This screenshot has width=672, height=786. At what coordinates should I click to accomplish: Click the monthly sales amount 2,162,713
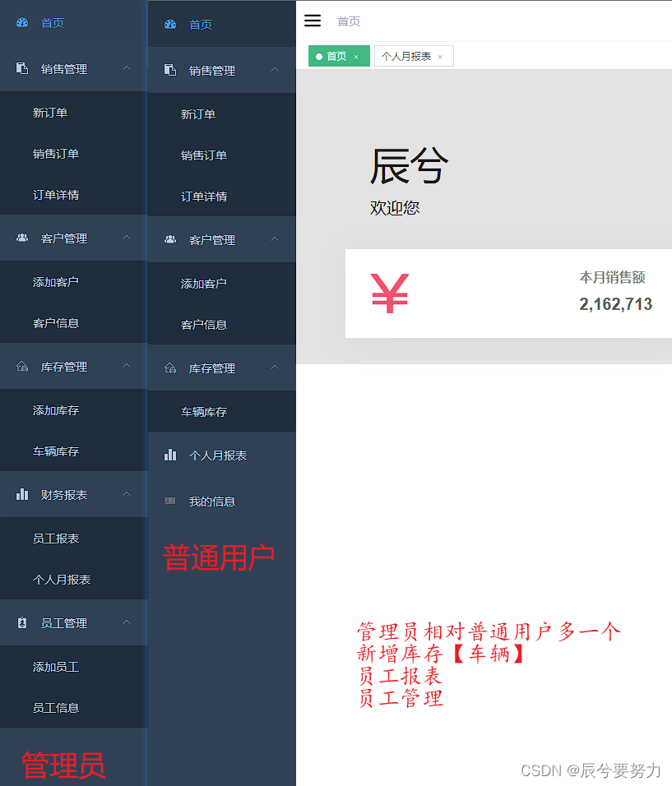(615, 304)
